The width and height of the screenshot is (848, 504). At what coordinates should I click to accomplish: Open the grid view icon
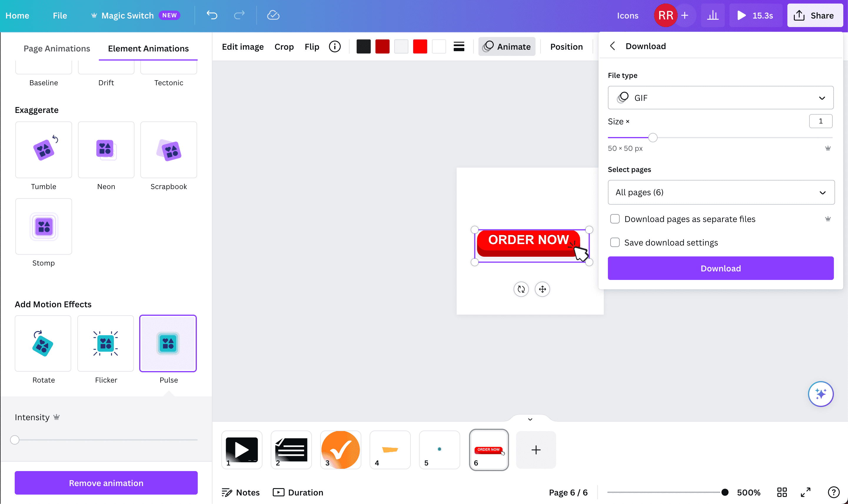pyautogui.click(x=782, y=492)
